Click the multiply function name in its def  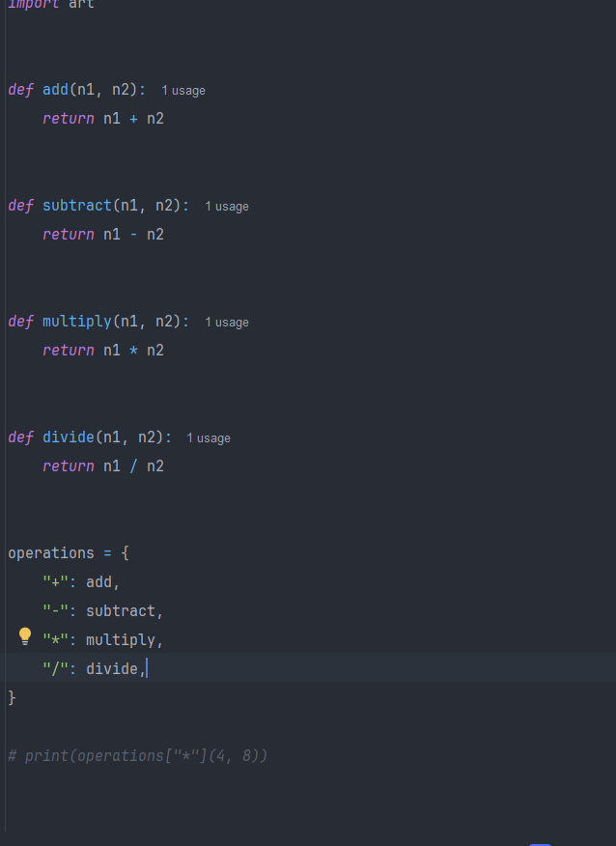click(x=77, y=321)
